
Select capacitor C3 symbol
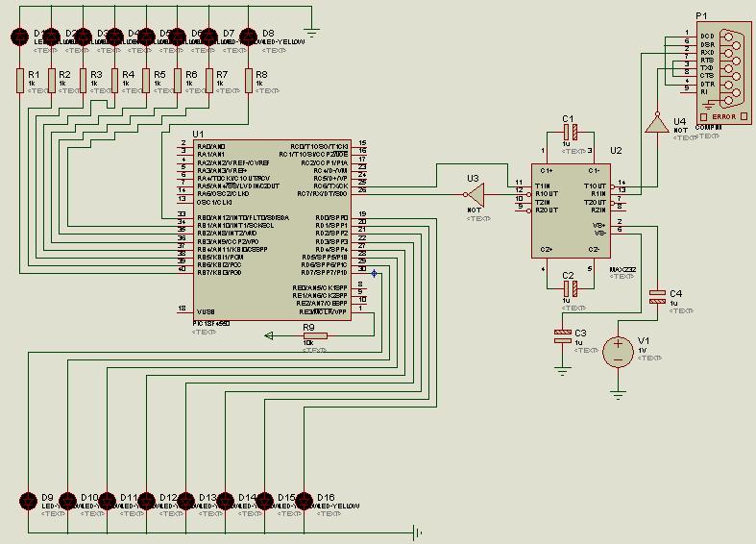[563, 336]
